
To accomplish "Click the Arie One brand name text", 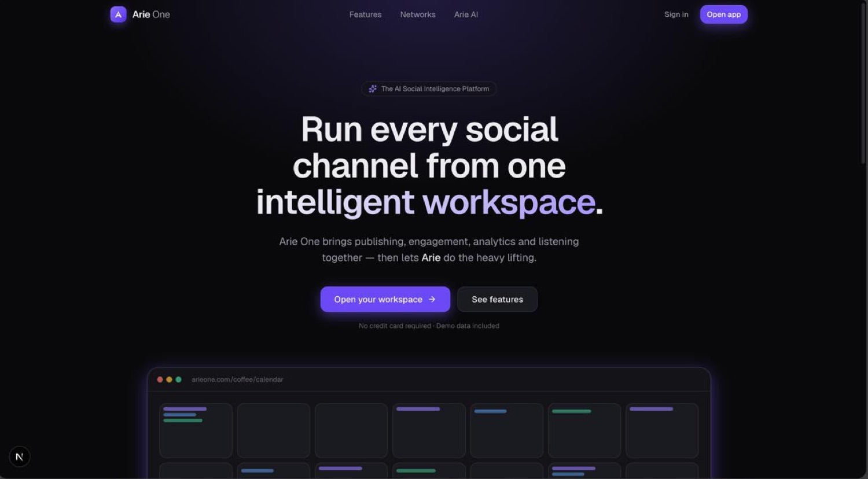I will point(151,14).
